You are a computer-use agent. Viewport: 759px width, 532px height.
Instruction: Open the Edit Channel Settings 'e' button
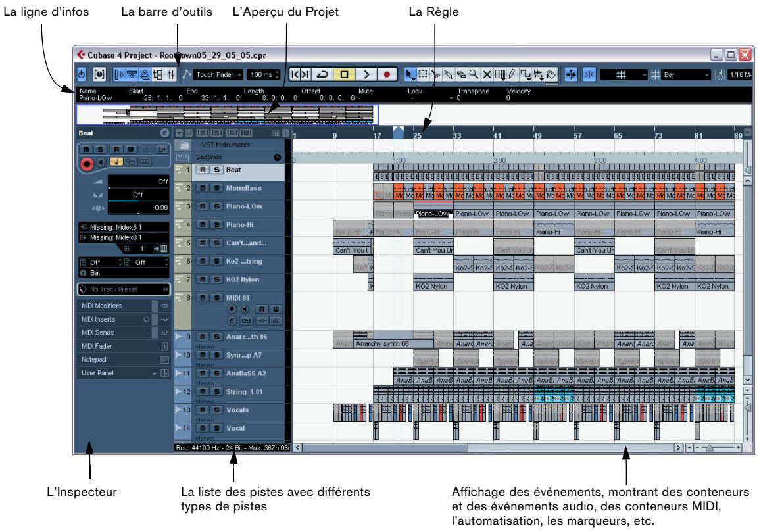point(164,133)
